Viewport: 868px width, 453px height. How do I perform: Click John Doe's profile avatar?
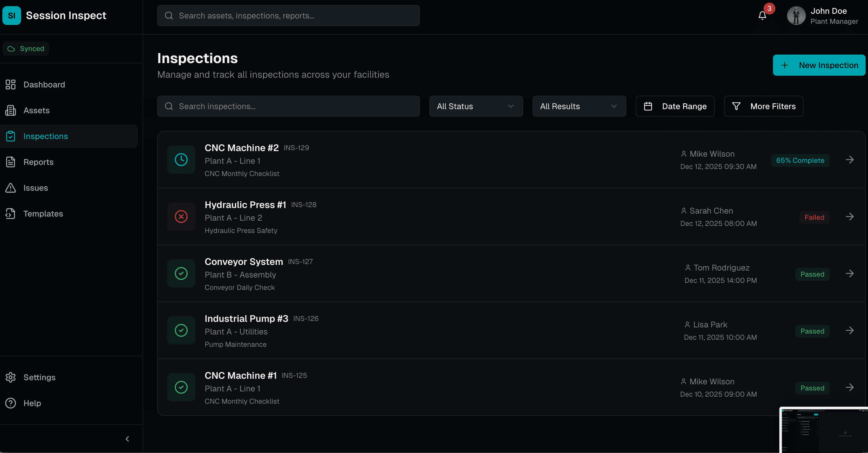pos(796,16)
